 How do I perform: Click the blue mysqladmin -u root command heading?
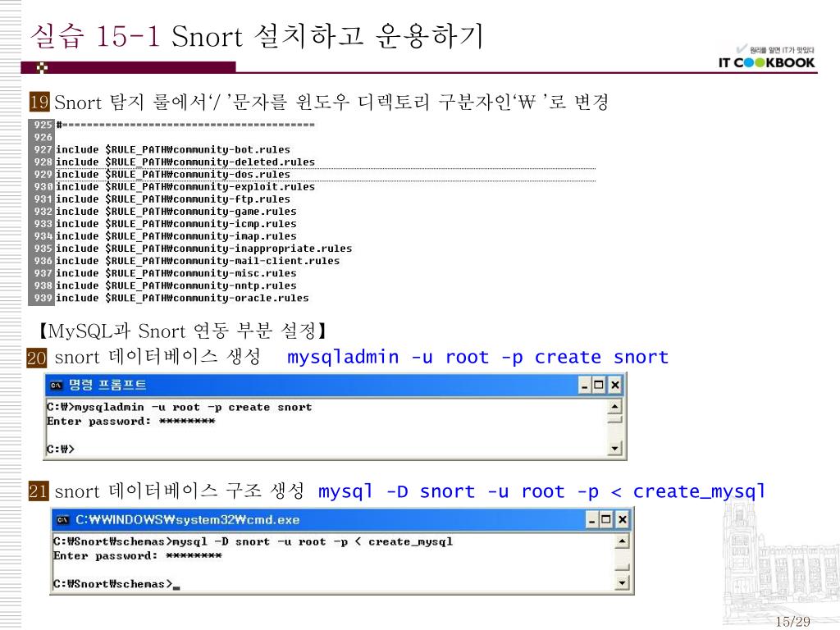pos(478,357)
